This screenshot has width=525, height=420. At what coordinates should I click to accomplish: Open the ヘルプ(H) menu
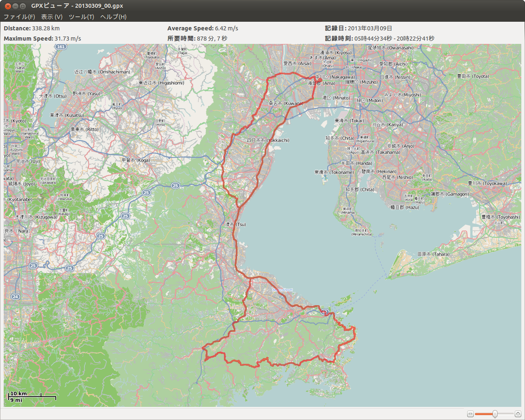pyautogui.click(x=113, y=17)
